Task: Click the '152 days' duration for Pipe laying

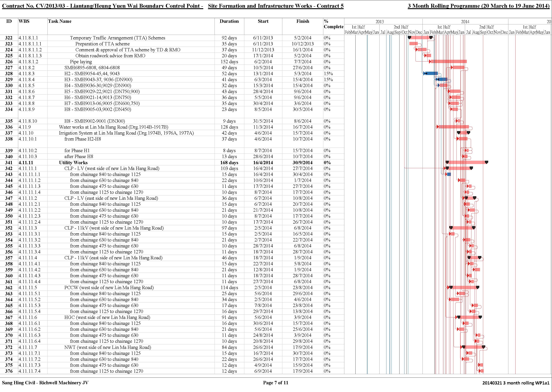Action: [x=229, y=62]
